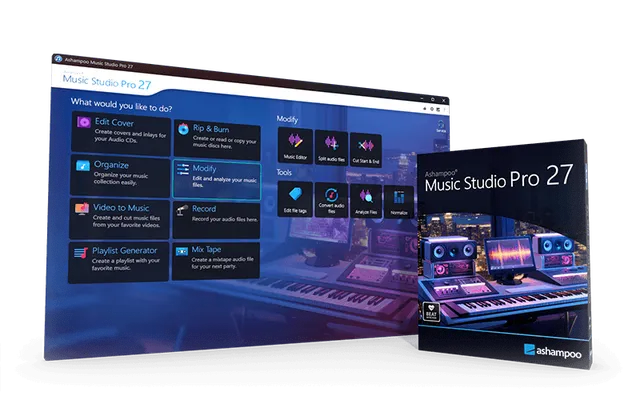Click the 'Tools' section heading
The width and height of the screenshot is (640, 420).
point(284,172)
